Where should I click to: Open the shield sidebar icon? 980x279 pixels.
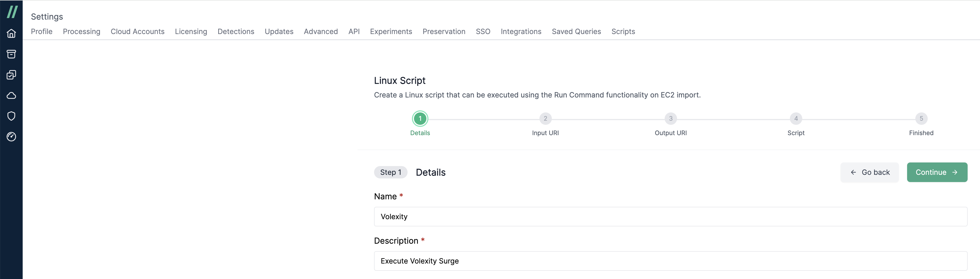coord(11,116)
